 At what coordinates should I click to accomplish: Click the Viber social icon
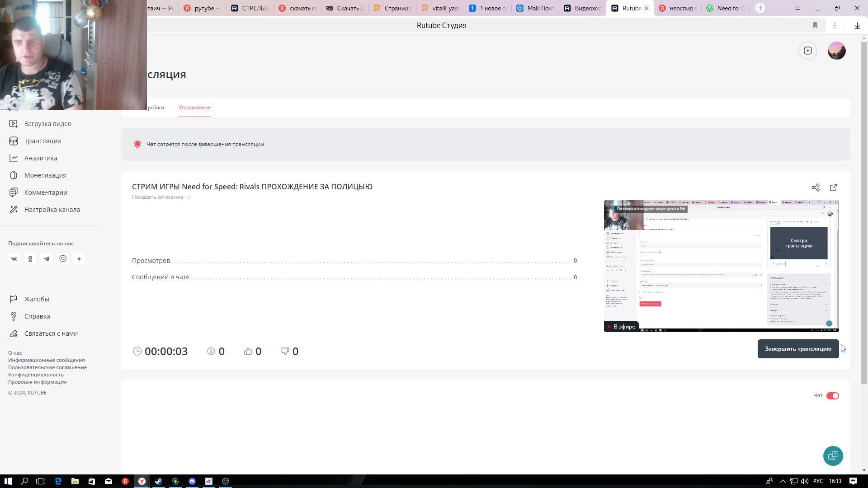point(63,259)
